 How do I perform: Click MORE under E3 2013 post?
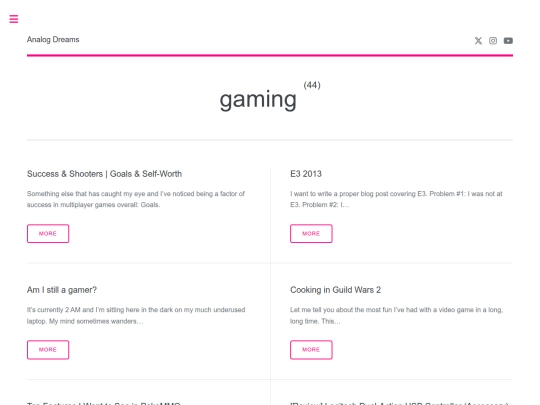[x=311, y=233]
